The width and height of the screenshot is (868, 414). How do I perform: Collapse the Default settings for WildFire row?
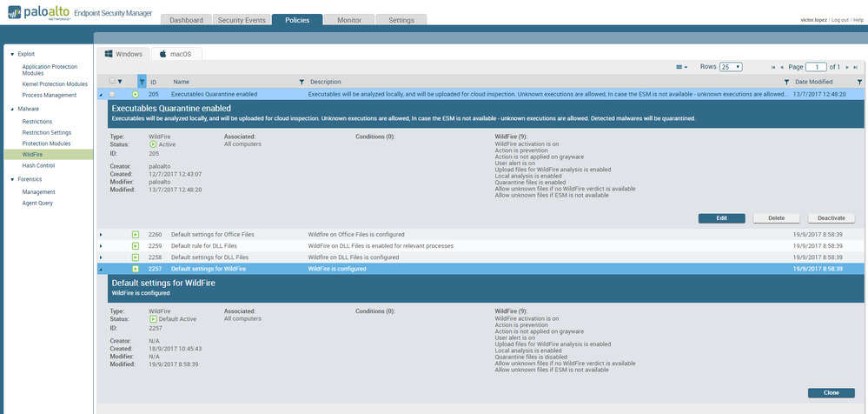pos(101,269)
